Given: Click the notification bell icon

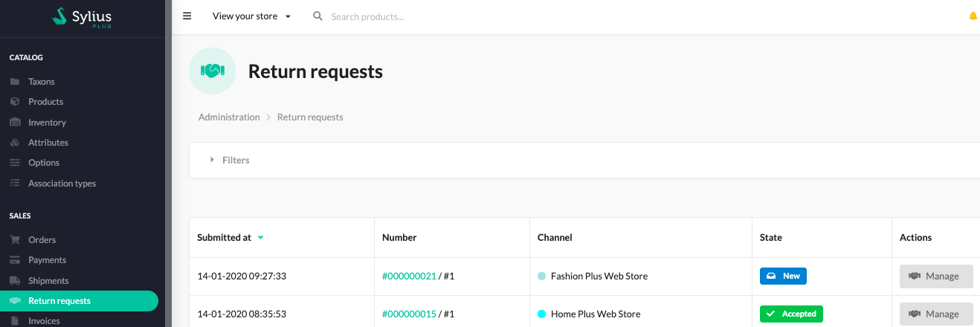Looking at the screenshot, I should coord(973,16).
